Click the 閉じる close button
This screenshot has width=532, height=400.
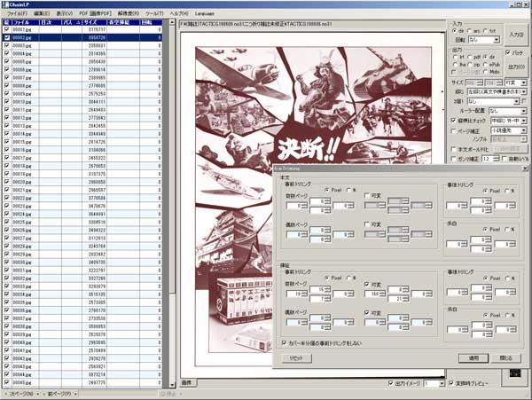506,358
